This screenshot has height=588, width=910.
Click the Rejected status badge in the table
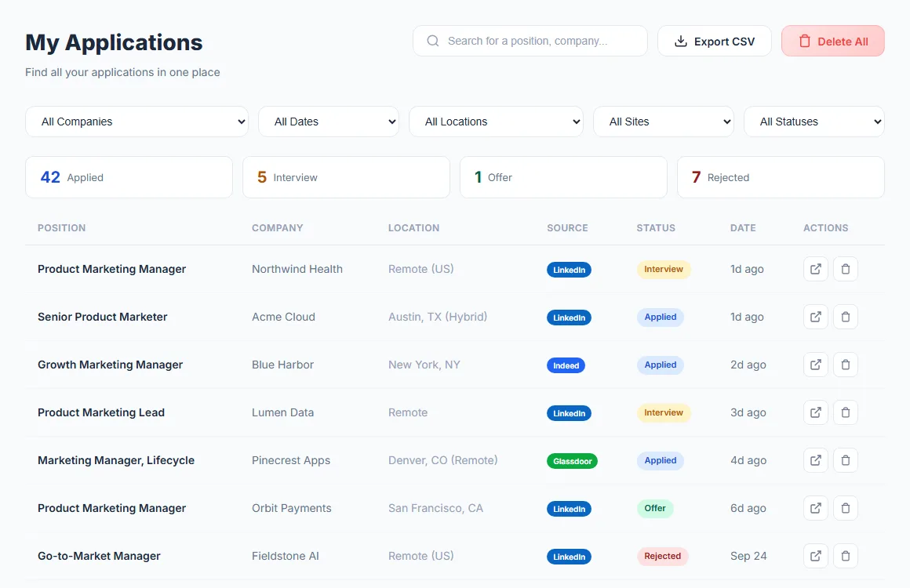[662, 556]
